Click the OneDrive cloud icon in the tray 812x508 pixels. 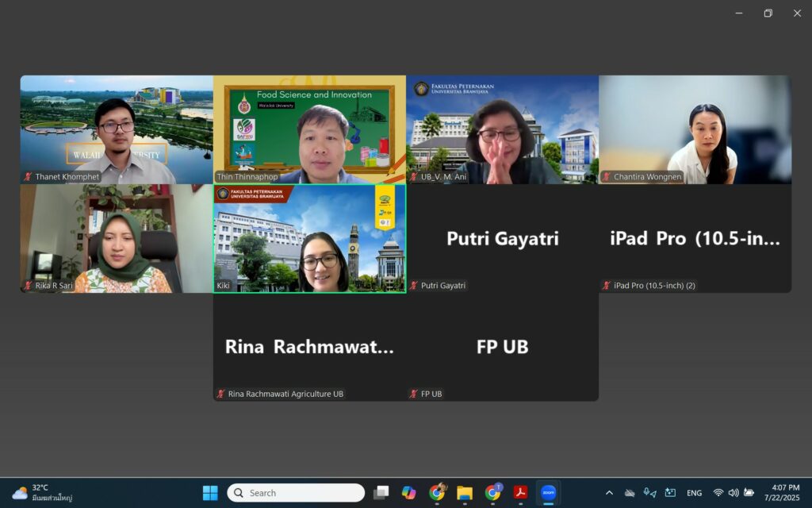[x=628, y=492]
